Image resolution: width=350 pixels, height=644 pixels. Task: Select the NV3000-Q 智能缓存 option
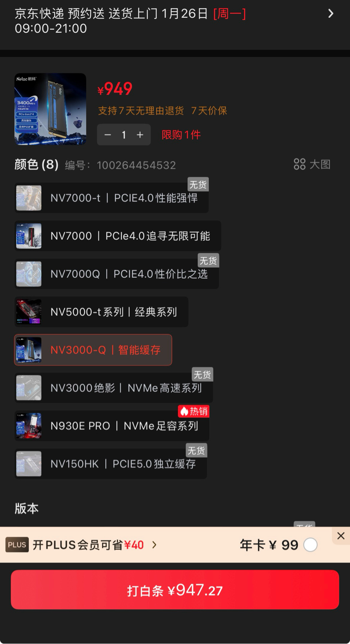pos(93,350)
